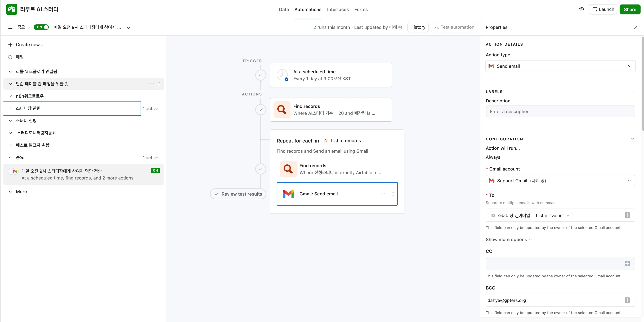
Task: Click the green ON badge in the automation list
Action: pos(155,171)
